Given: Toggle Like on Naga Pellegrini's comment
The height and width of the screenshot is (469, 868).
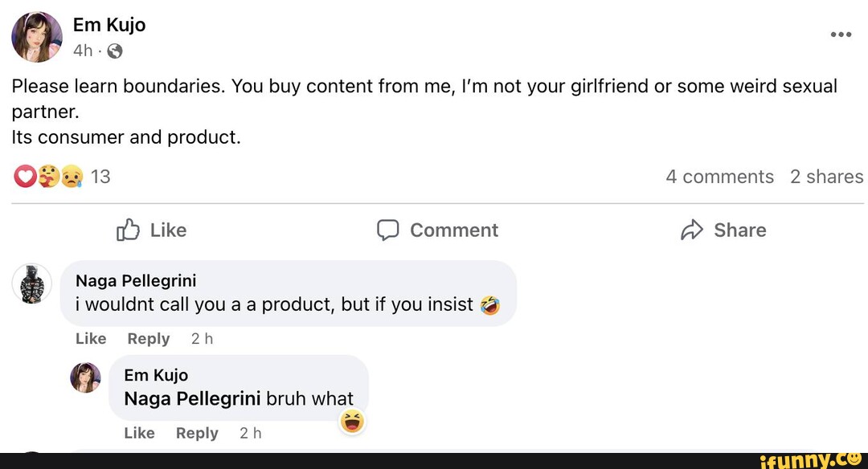Looking at the screenshot, I should click(x=91, y=338).
